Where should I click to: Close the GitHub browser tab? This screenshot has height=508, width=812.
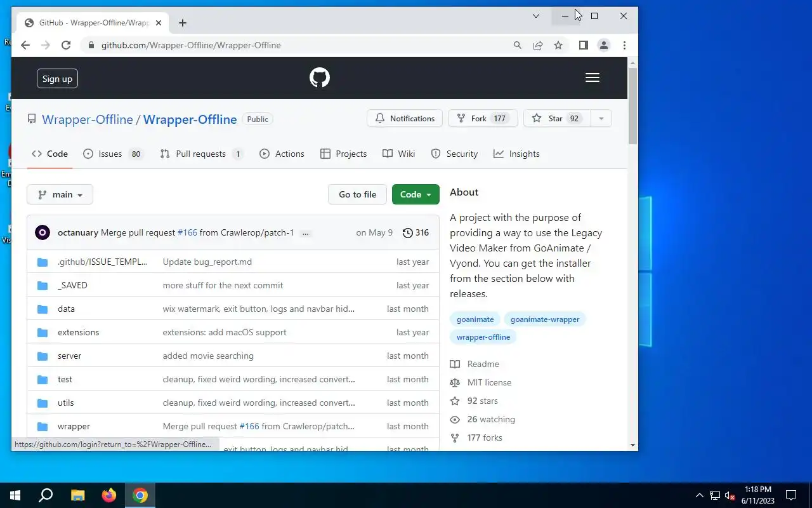click(159, 23)
